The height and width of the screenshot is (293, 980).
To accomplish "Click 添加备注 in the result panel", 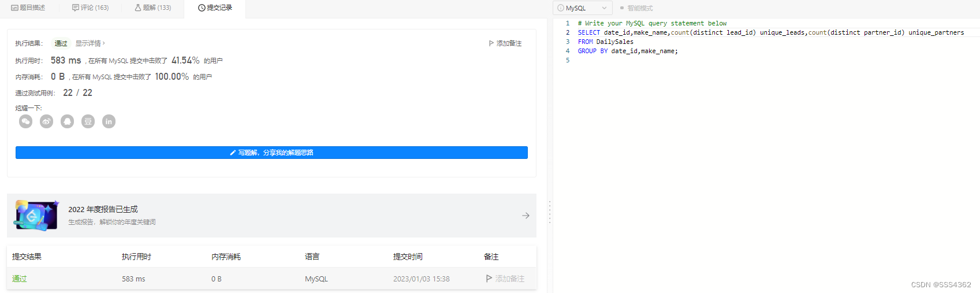I will click(x=505, y=43).
